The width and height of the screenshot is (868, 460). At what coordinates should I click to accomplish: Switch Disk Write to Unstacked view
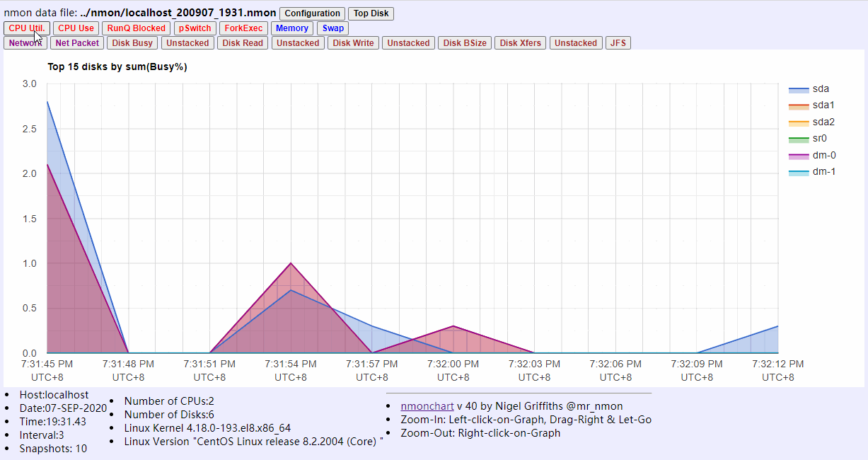[x=408, y=42]
